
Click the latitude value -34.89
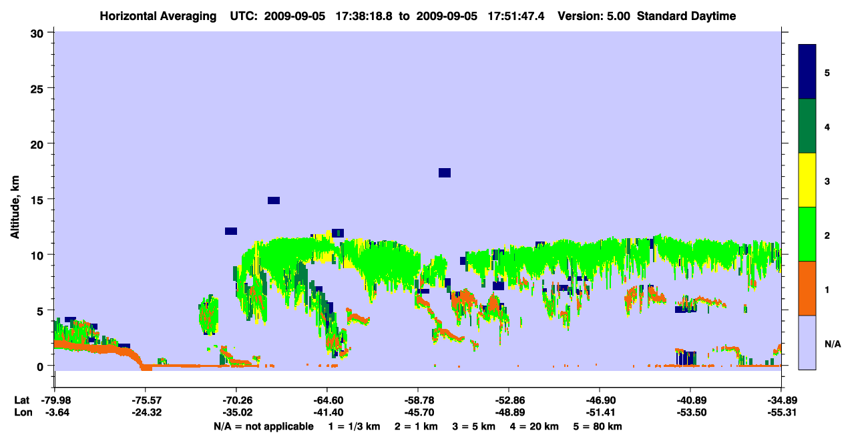coord(781,400)
